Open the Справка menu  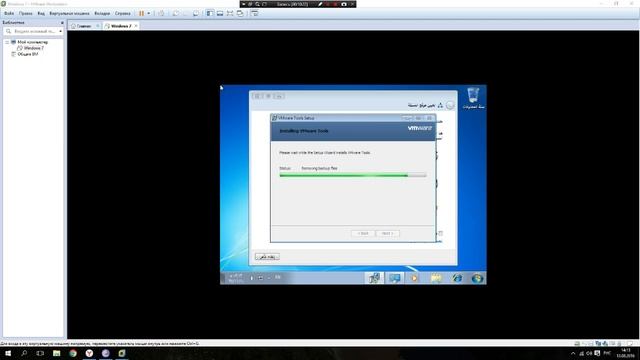[122, 13]
